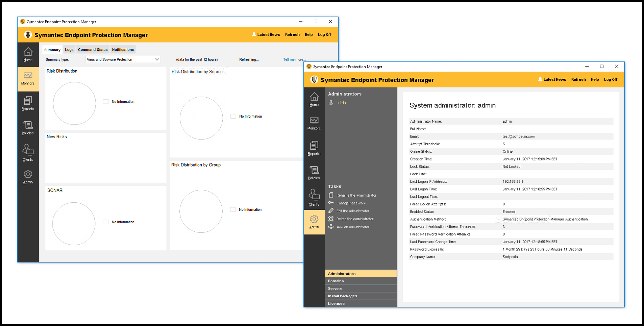Click the Creation Time value January 11, 2017 12:15:09
Screen dimensions: 644x326
click(x=530, y=159)
